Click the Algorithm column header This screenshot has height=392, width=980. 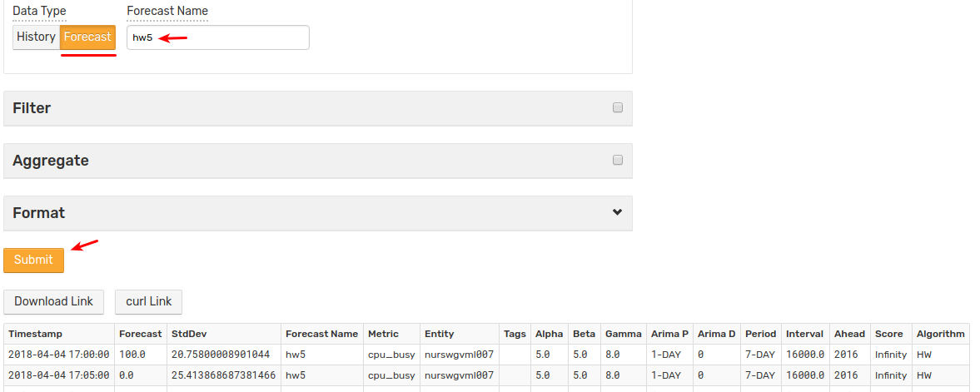coord(941,334)
